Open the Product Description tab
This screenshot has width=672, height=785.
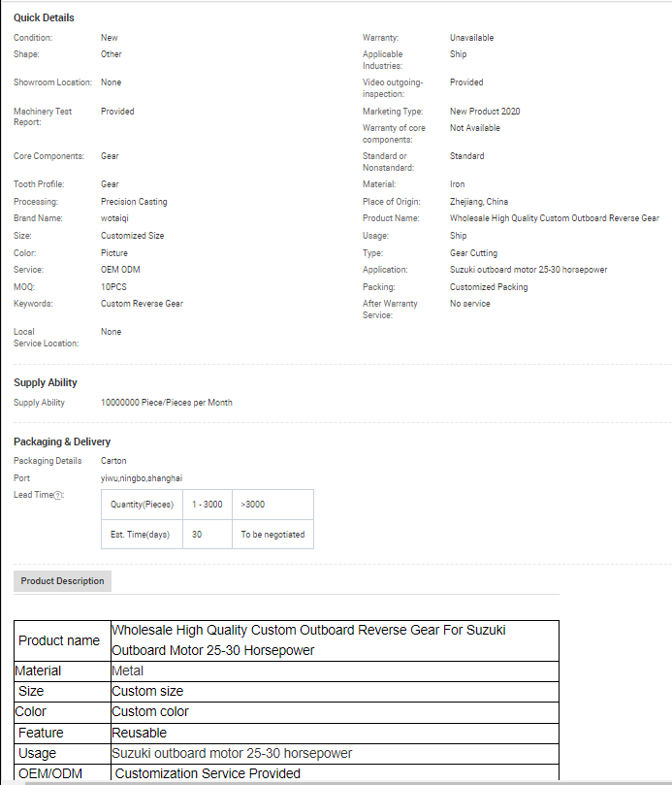(x=62, y=581)
